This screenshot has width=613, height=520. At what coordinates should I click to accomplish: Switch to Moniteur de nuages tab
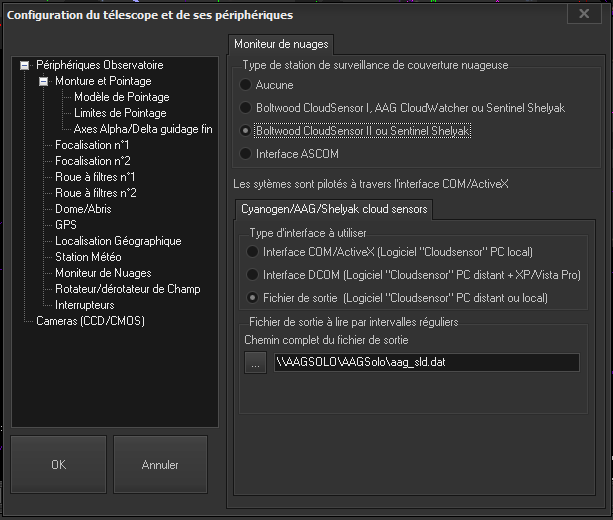(280, 44)
